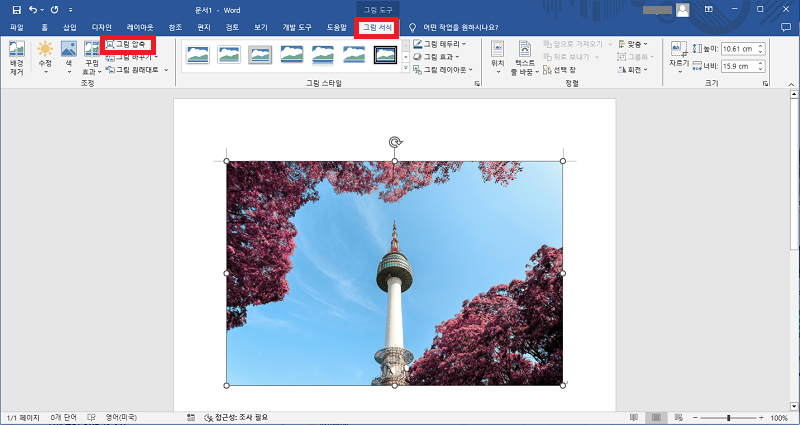Screen dimensions: 800x425
Task: Show the next row of picture styles
Action: click(x=406, y=57)
